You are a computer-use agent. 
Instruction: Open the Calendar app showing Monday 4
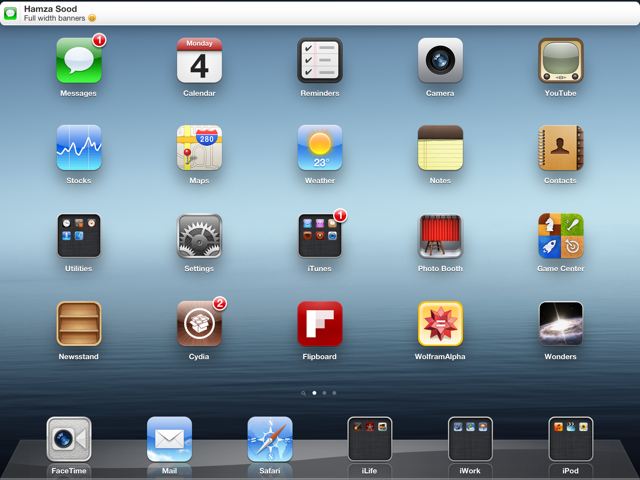point(199,61)
